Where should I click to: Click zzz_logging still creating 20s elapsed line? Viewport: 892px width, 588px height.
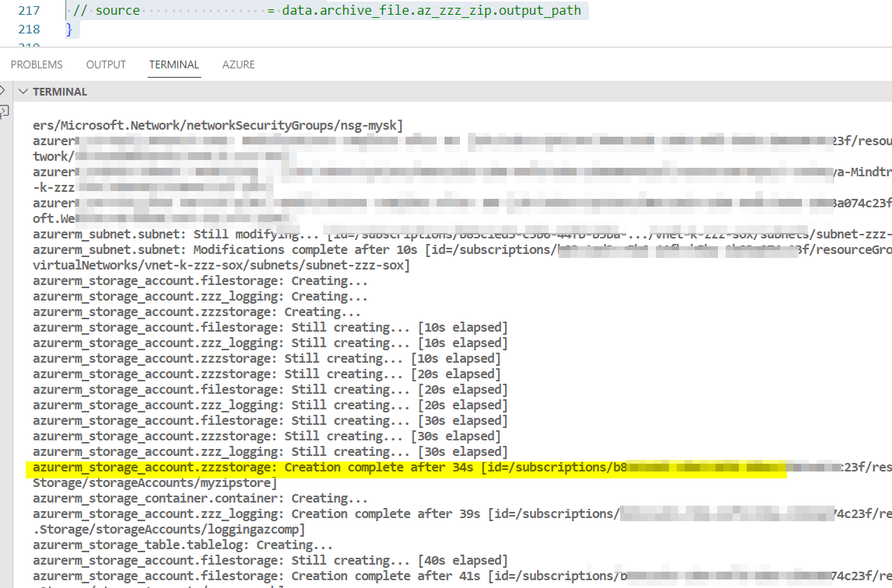[x=270, y=405]
